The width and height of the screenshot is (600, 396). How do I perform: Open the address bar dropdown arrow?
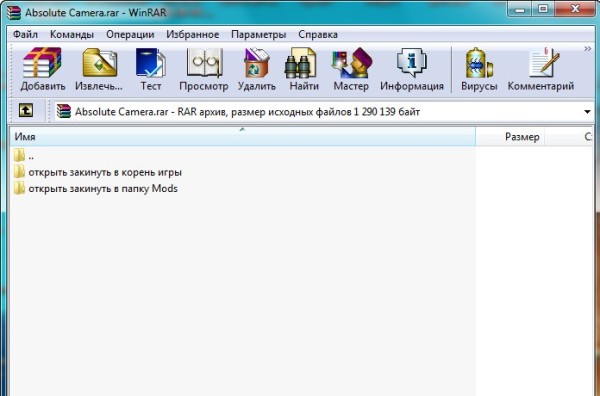[587, 112]
